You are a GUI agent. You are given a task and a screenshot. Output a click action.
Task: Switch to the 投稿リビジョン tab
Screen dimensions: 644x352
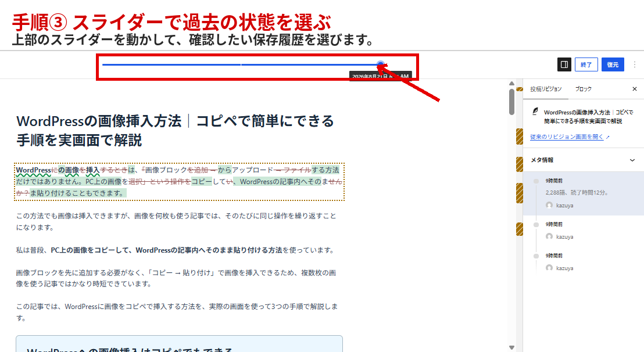coord(545,89)
